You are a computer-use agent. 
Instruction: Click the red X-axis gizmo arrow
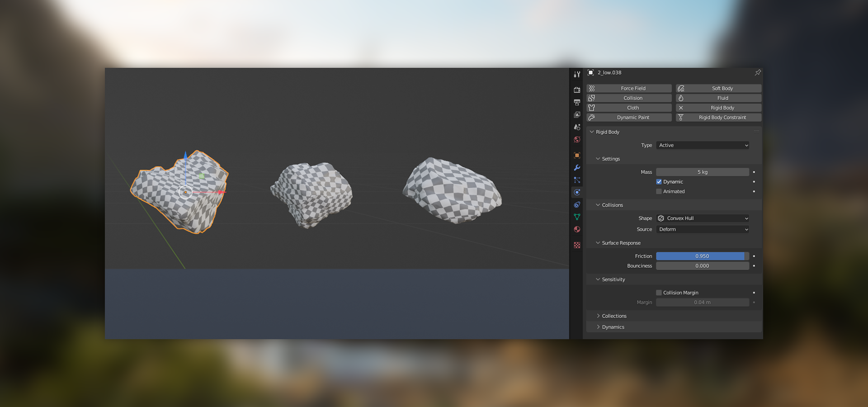(x=221, y=192)
